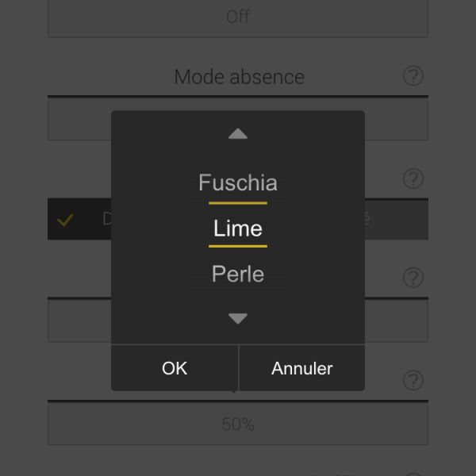Screen dimensions: 476x476
Task: Choose the Lime color option
Action: [x=238, y=228]
